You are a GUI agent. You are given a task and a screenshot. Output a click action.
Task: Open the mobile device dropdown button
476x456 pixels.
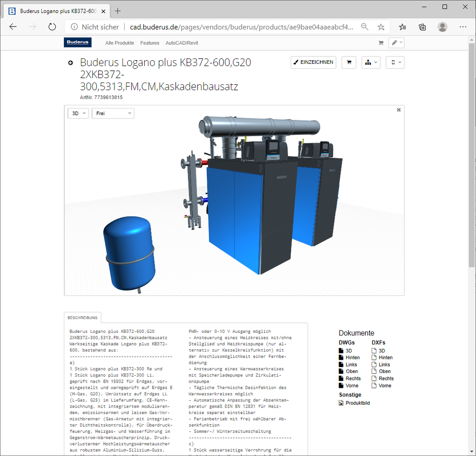pos(395,62)
